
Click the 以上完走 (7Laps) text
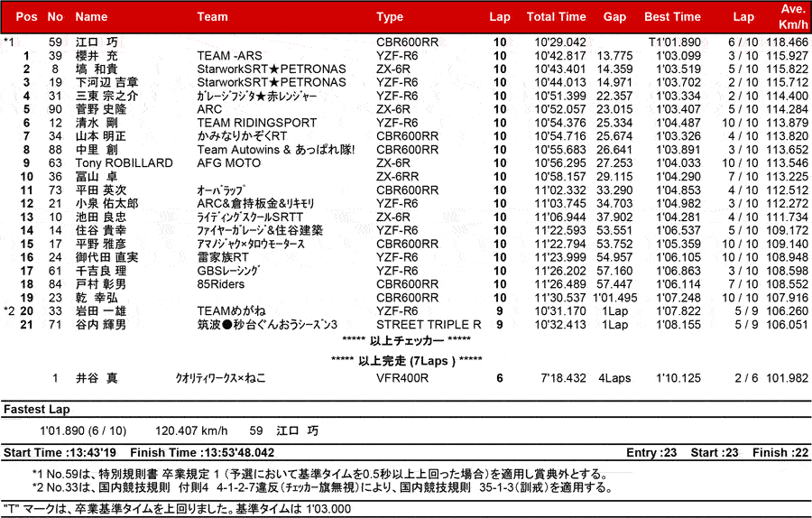[407, 361]
